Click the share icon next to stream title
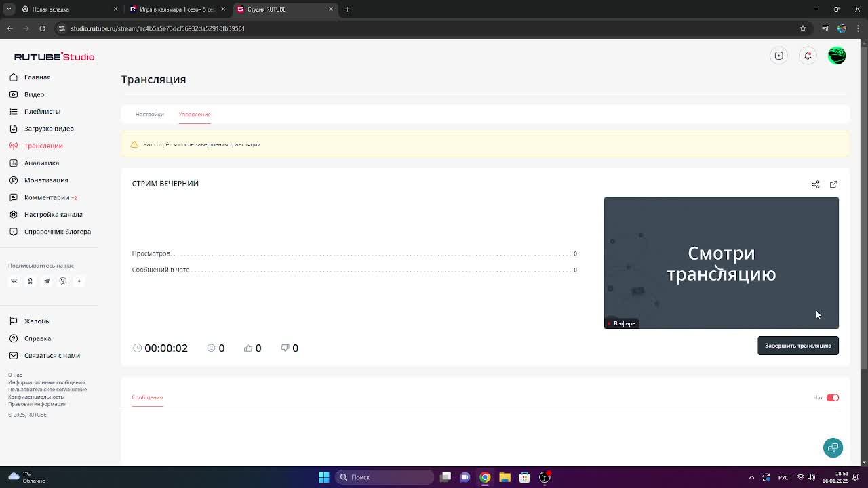 point(815,184)
